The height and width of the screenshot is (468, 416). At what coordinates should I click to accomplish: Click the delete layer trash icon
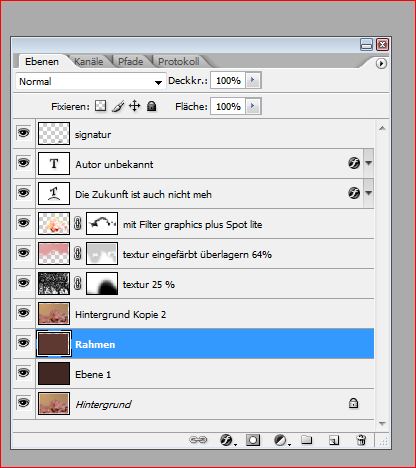coord(361,440)
